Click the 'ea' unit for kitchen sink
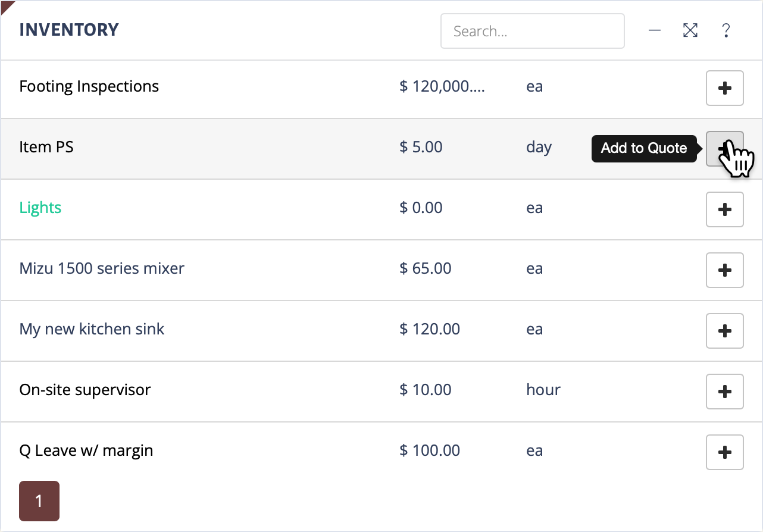763x532 pixels. click(x=534, y=330)
